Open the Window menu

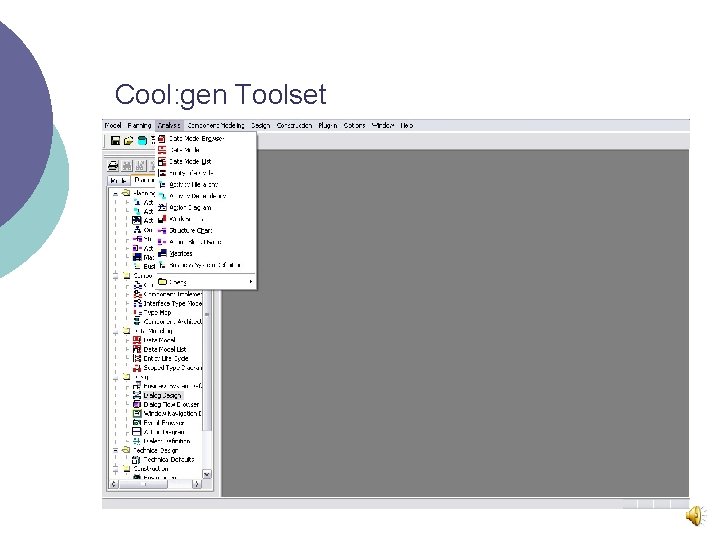click(383, 125)
